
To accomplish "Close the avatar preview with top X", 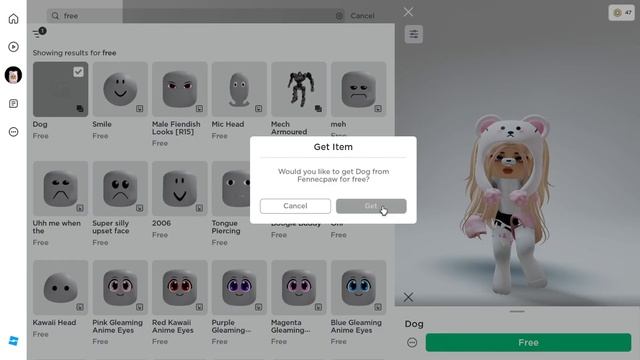I will point(408,12).
